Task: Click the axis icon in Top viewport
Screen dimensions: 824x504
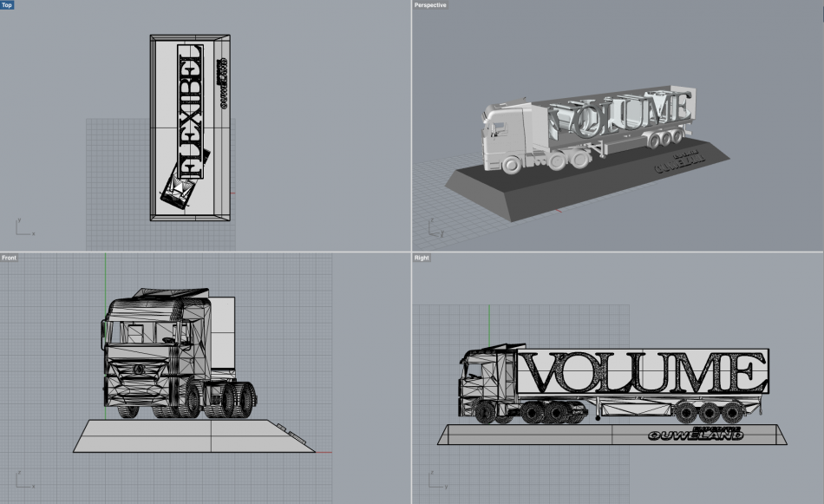Action: coord(24,227)
